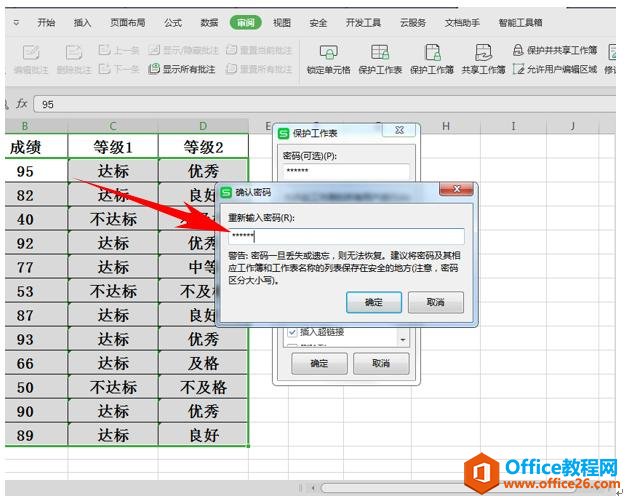The image size is (627, 501).
Task: Click the 及格 cell in row 66
Action: click(x=203, y=363)
